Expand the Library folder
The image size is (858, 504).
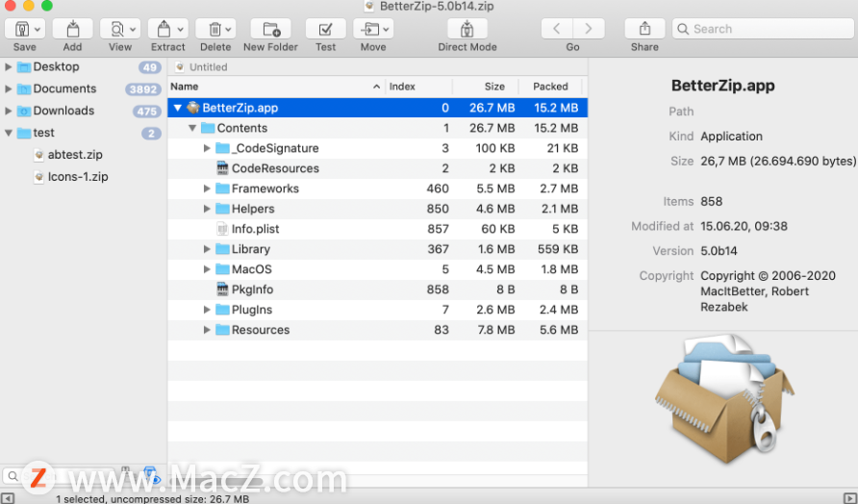[x=207, y=249]
